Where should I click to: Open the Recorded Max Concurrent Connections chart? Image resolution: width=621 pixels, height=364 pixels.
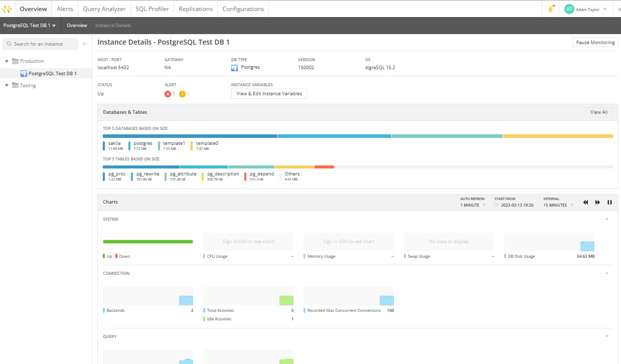click(349, 296)
